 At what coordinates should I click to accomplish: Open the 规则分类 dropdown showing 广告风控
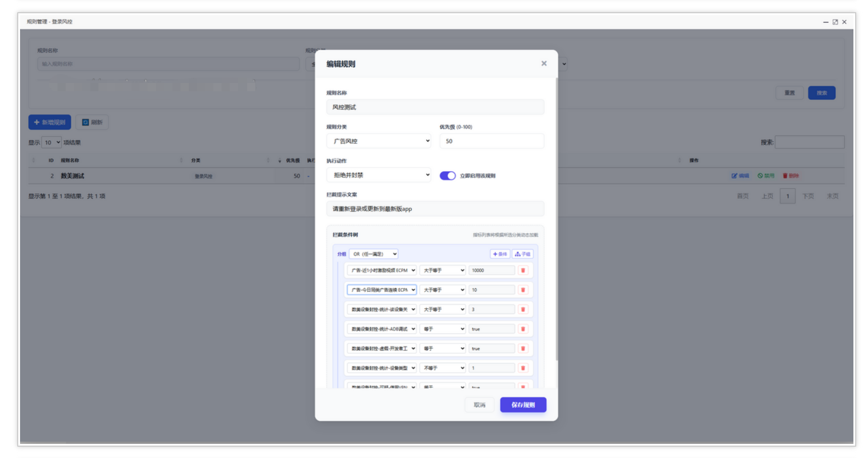coord(379,141)
